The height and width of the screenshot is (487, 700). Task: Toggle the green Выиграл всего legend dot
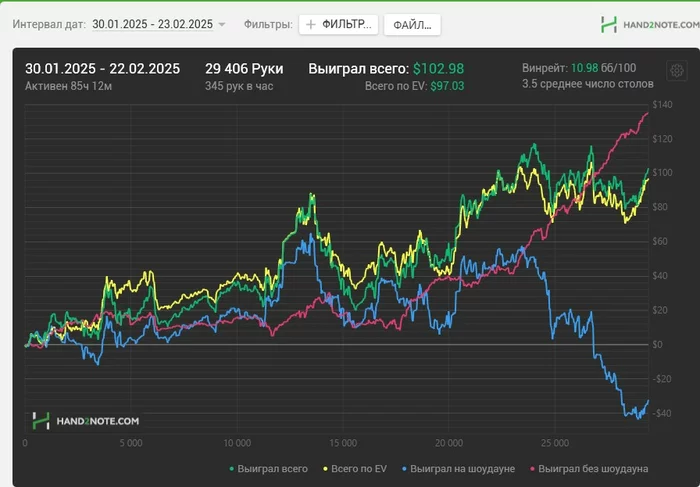pyautogui.click(x=232, y=469)
